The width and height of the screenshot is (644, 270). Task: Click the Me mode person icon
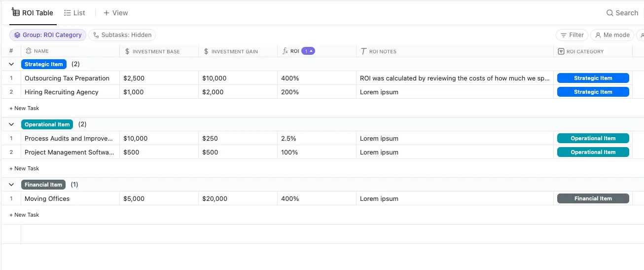click(x=598, y=35)
